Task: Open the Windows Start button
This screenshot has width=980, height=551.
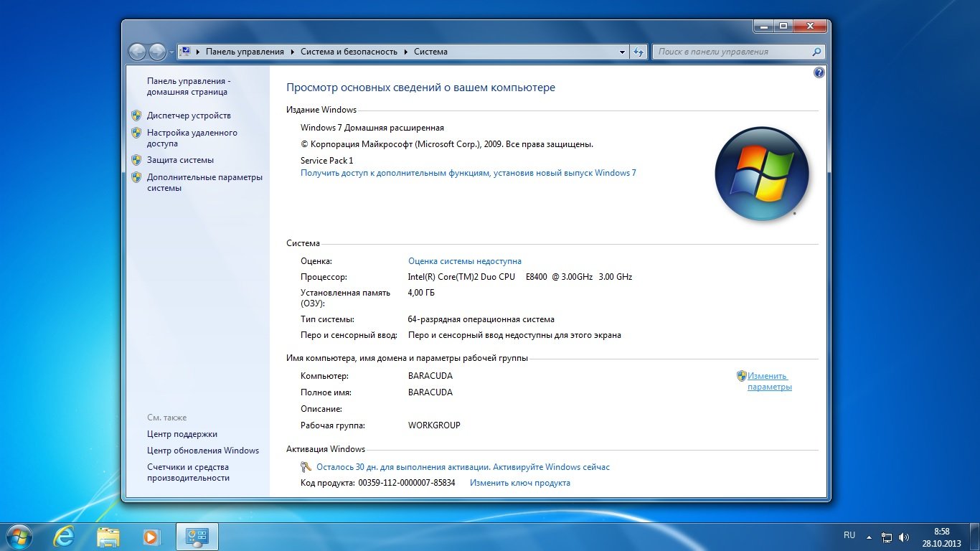Action: [19, 537]
